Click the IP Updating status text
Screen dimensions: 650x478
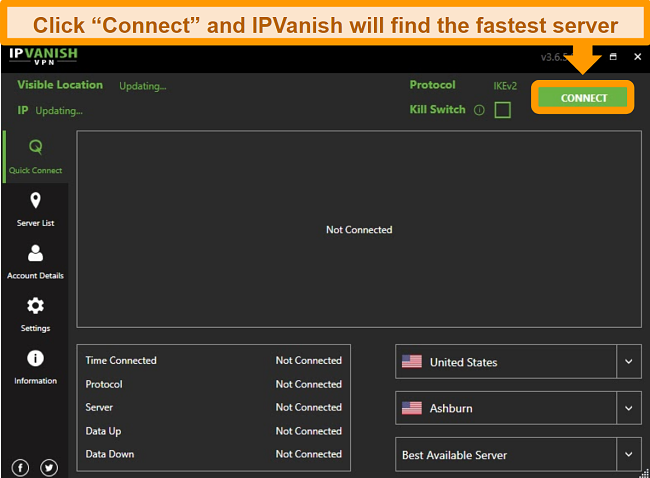coord(59,111)
